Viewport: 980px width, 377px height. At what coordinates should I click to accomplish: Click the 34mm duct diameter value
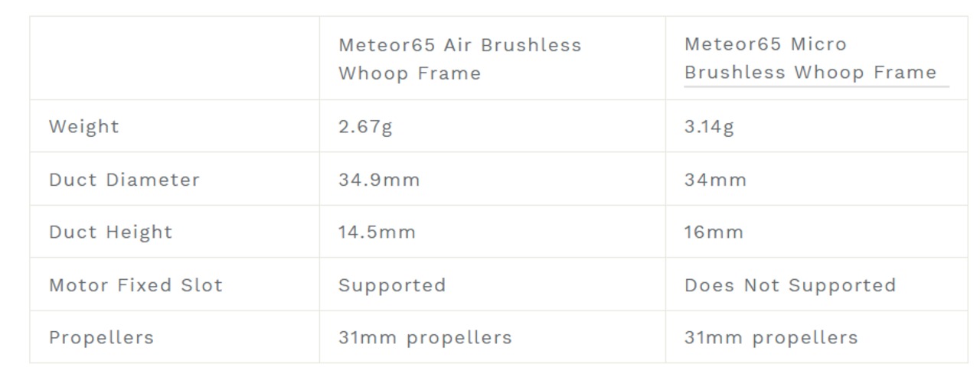point(715,180)
